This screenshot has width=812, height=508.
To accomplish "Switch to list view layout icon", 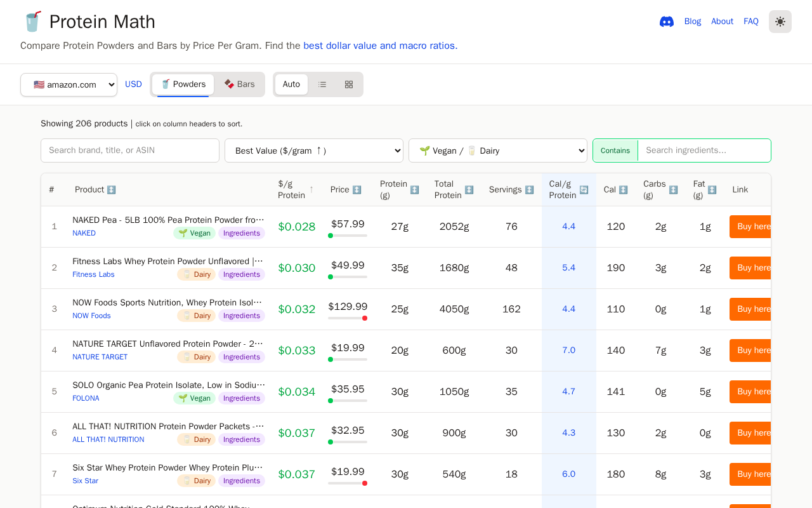I will [x=322, y=84].
